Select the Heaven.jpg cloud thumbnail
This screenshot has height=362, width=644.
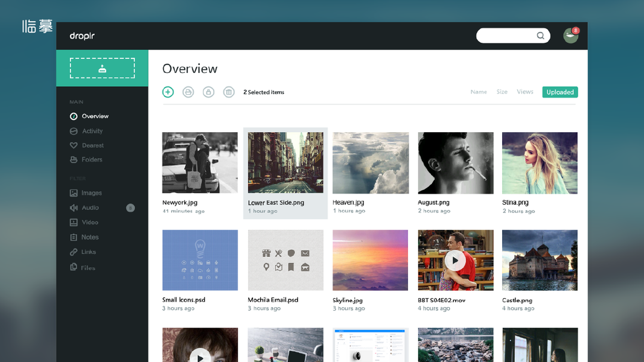tap(371, 162)
